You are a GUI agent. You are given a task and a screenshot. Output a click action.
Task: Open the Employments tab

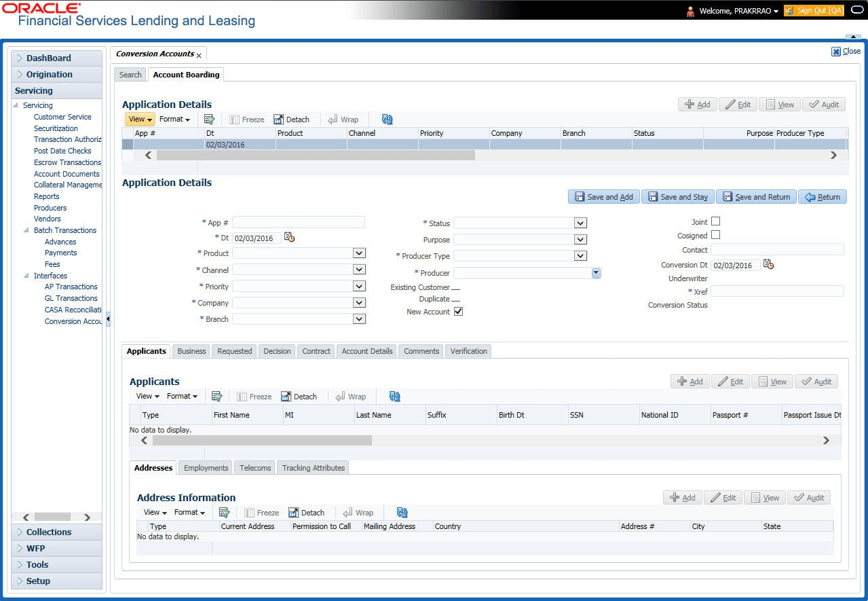pyautogui.click(x=206, y=468)
